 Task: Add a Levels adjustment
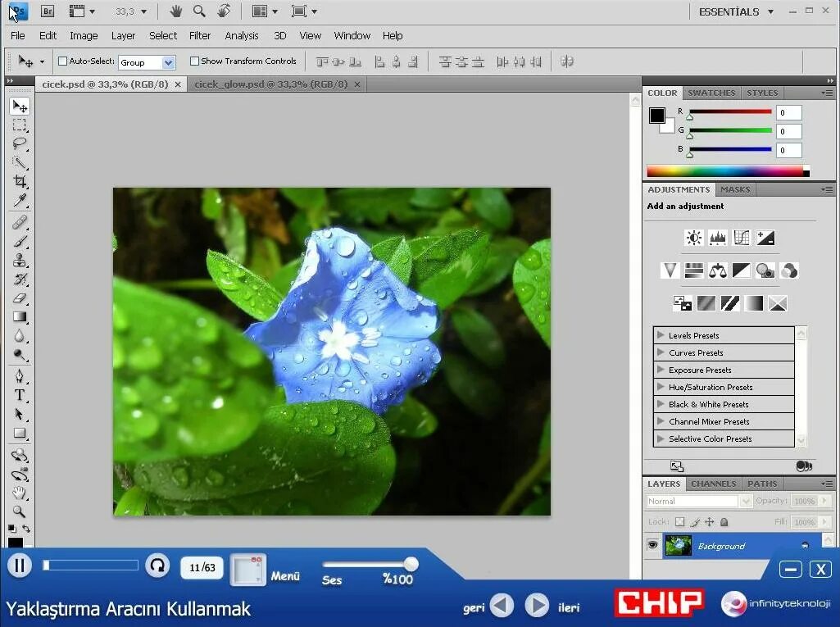[718, 238]
